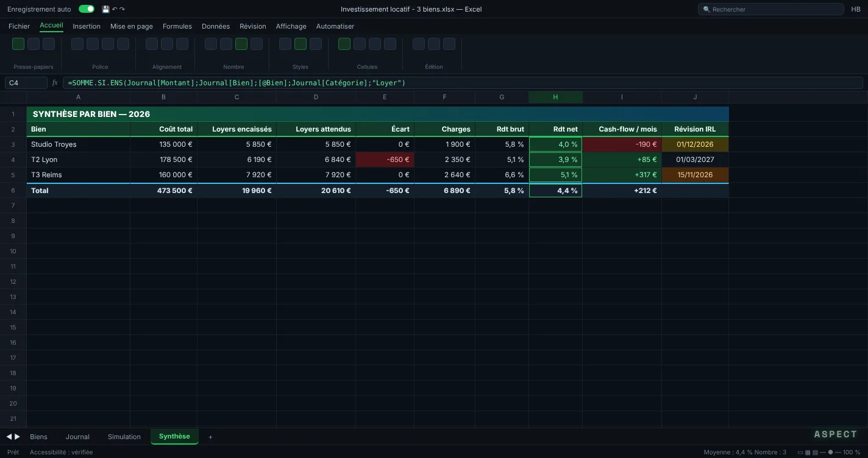Click the Cash-flow / mois column heading
Screen dimensions: 868x458
622,129
